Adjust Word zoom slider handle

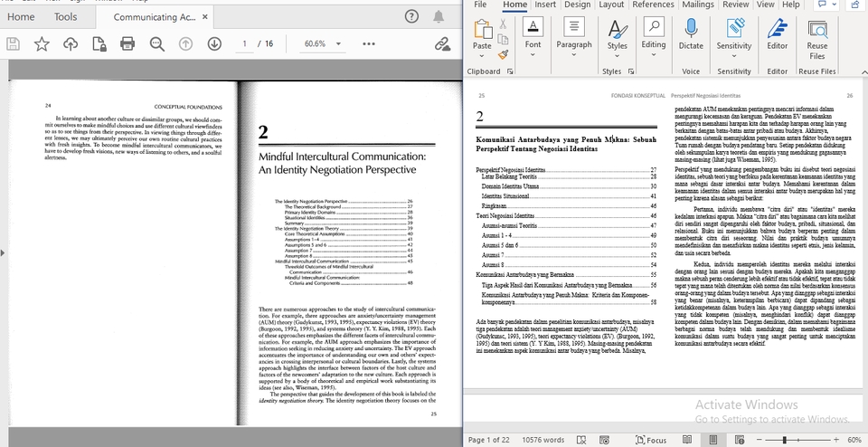[785, 440]
